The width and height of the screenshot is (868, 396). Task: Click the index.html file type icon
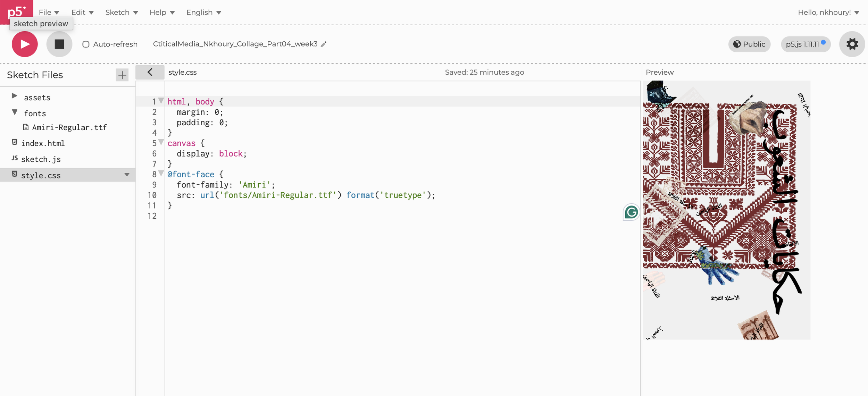click(15, 142)
